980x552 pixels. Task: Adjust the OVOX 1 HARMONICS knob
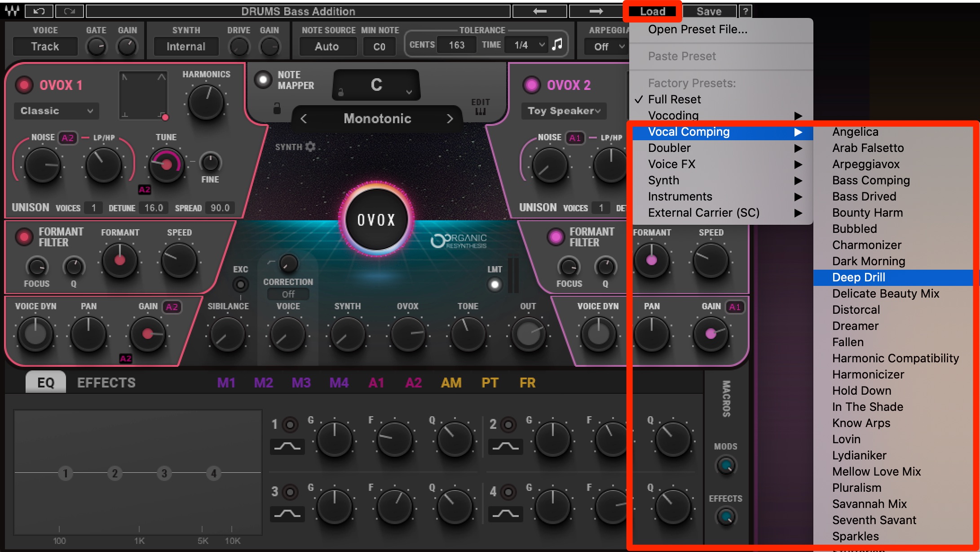click(x=206, y=102)
